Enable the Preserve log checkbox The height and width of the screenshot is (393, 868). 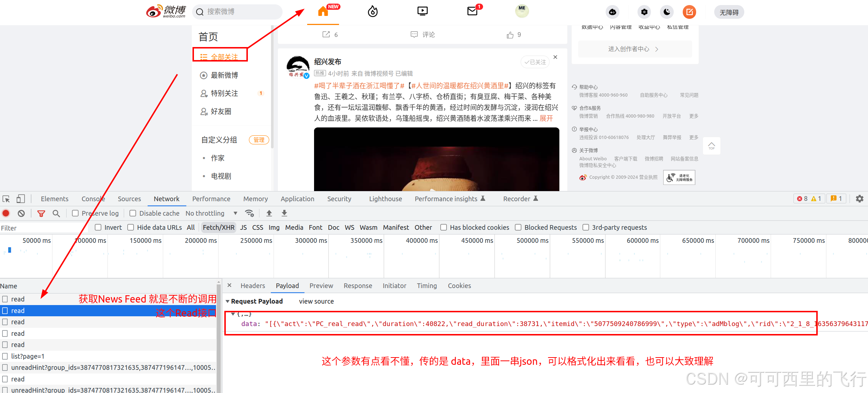pos(75,214)
